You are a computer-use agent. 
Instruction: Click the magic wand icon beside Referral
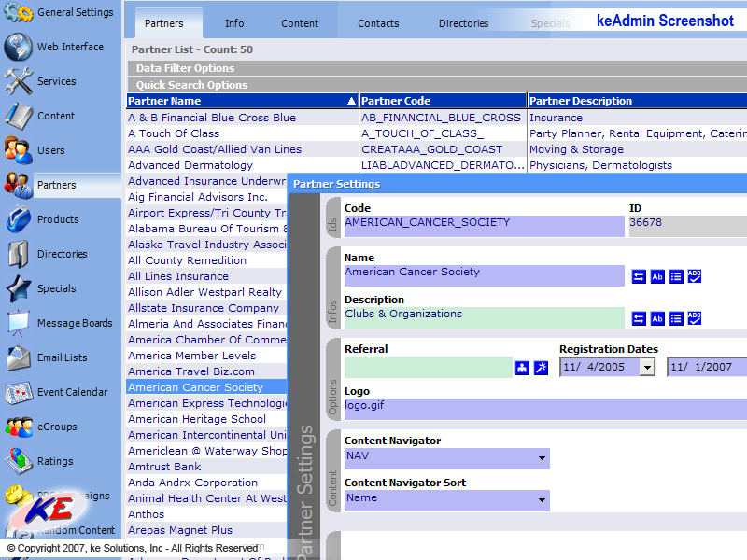(x=541, y=368)
